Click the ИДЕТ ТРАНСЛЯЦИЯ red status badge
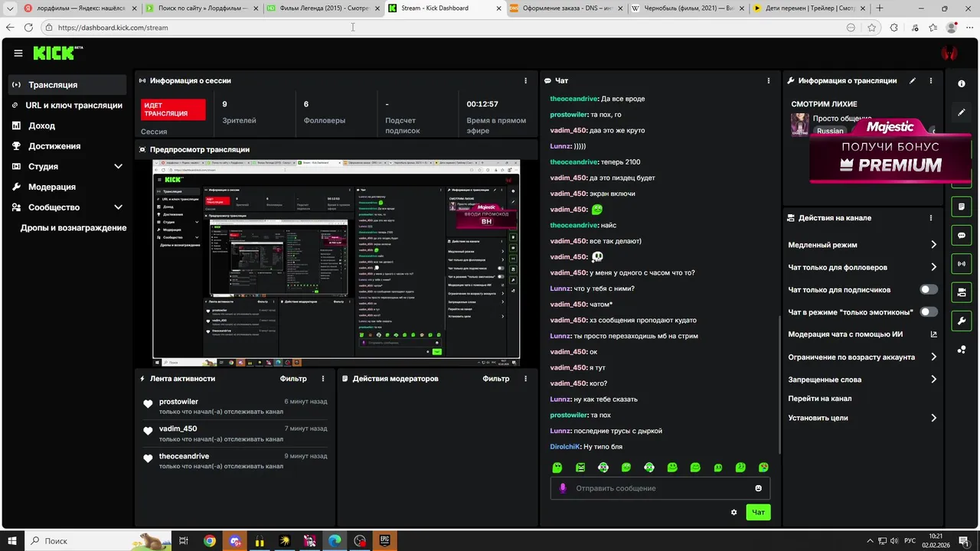Image resolution: width=980 pixels, height=551 pixels. [x=173, y=109]
